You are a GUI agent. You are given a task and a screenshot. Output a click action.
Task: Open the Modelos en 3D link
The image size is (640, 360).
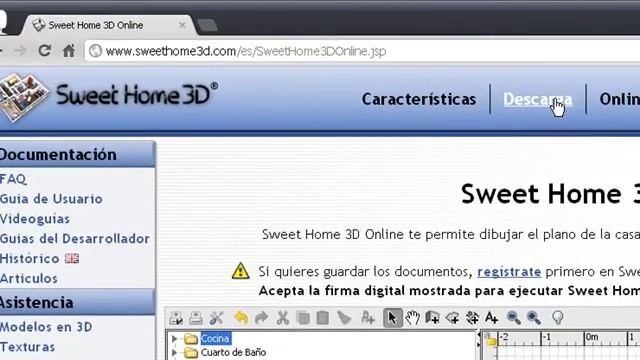click(x=46, y=327)
